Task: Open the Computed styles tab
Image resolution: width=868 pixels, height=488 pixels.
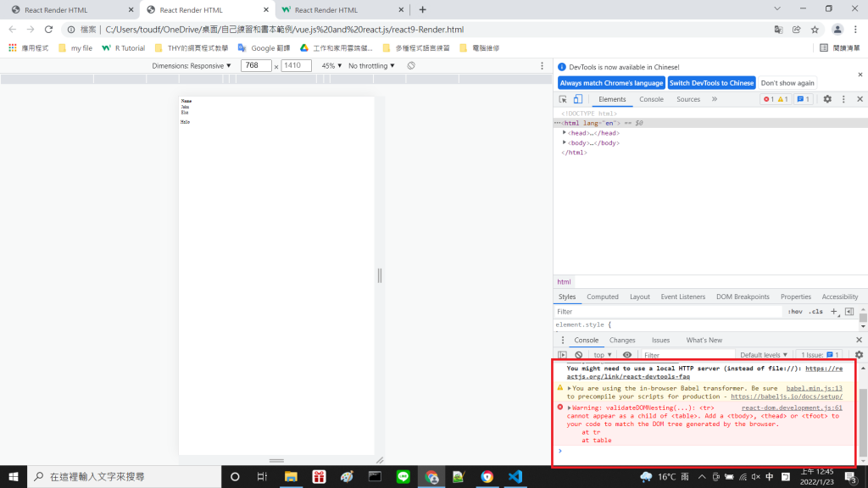Action: (x=603, y=297)
